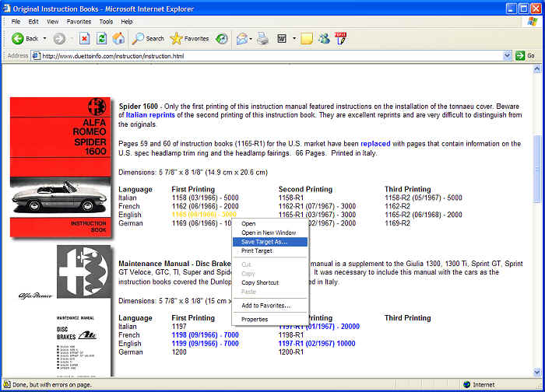The image size is (545, 392).
Task: Print the page with the printer icon
Action: pos(263,39)
